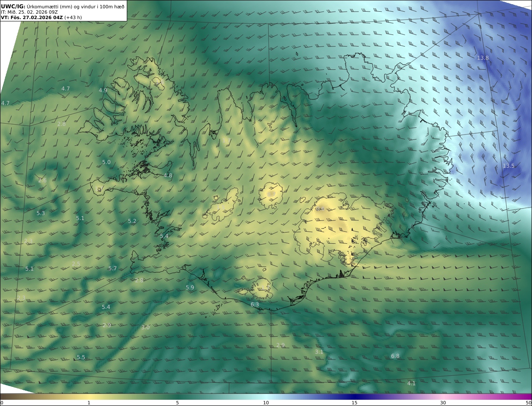
Task: Click the value label '13.5' on the map
Action: (x=508, y=166)
